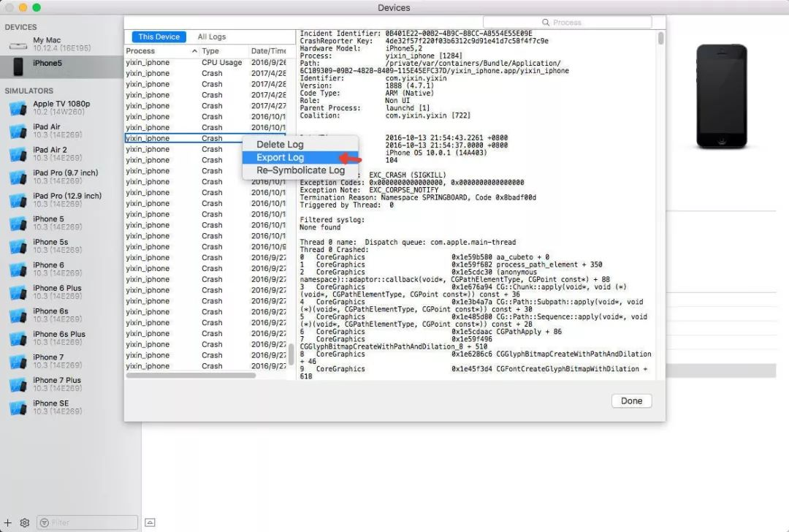The width and height of the screenshot is (789, 532).
Task: Click the iPhone SE simulator icon
Action: coord(18,408)
